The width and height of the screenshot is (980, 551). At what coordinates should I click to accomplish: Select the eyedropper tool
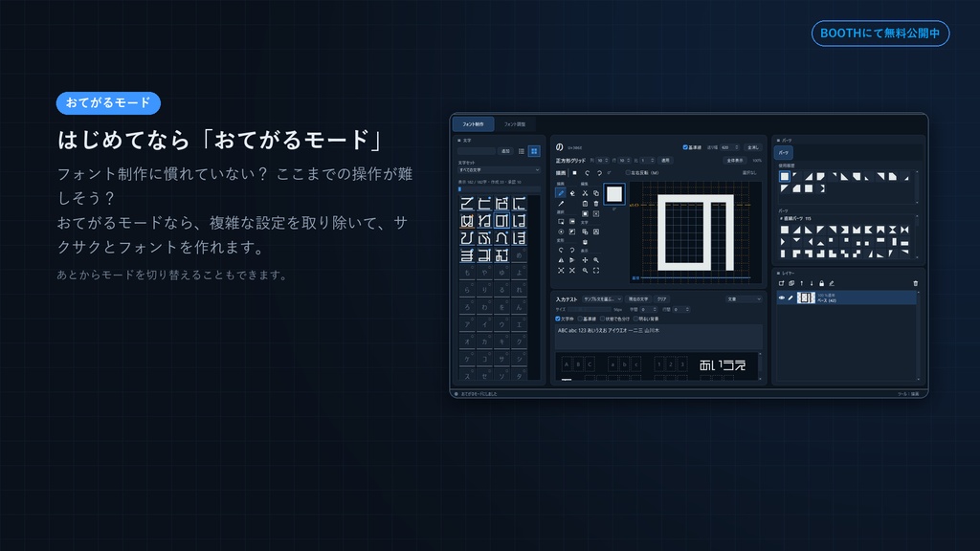[561, 204]
